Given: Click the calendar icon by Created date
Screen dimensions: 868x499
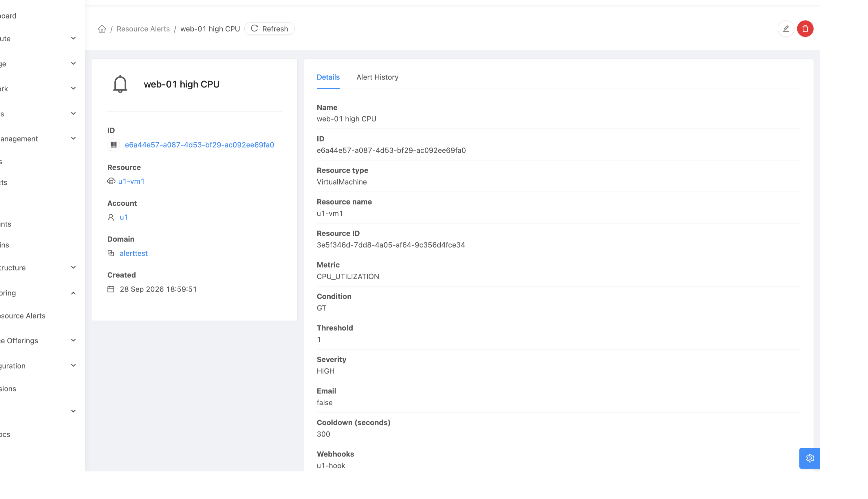Looking at the screenshot, I should (x=111, y=289).
